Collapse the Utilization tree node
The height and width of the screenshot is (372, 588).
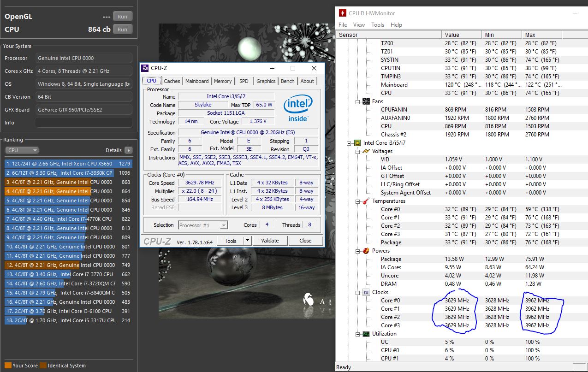pos(358,334)
